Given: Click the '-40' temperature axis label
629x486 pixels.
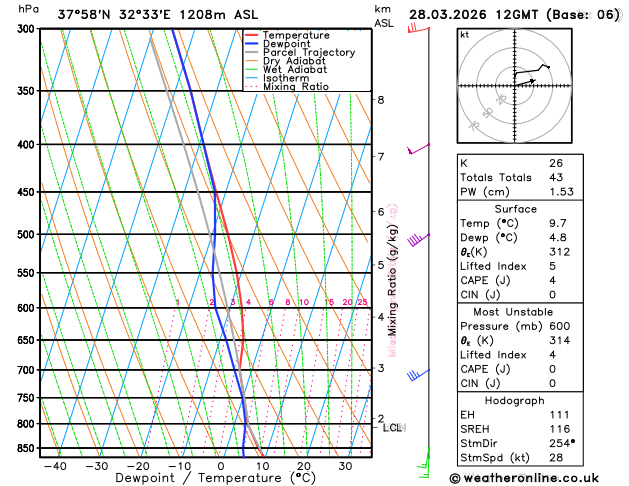Looking at the screenshot, I should coord(55,466).
